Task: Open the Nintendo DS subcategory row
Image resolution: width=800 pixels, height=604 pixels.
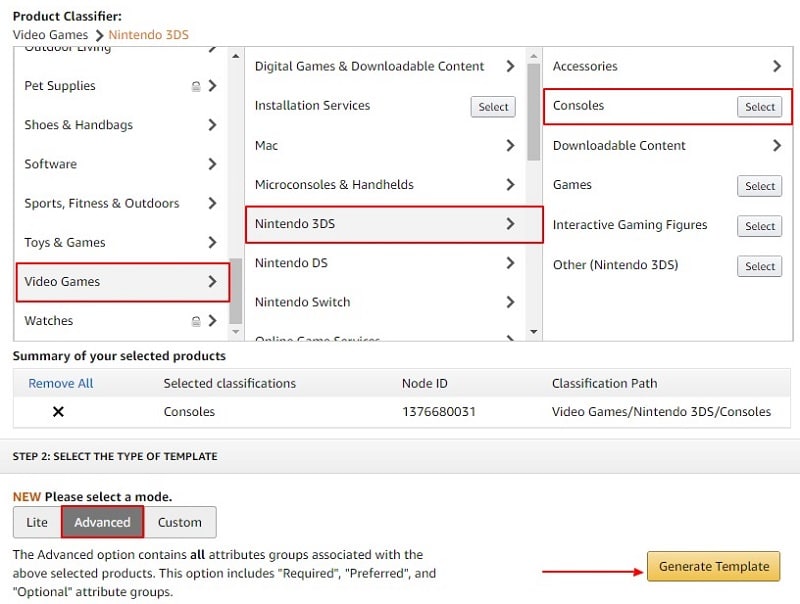Action: (x=385, y=263)
